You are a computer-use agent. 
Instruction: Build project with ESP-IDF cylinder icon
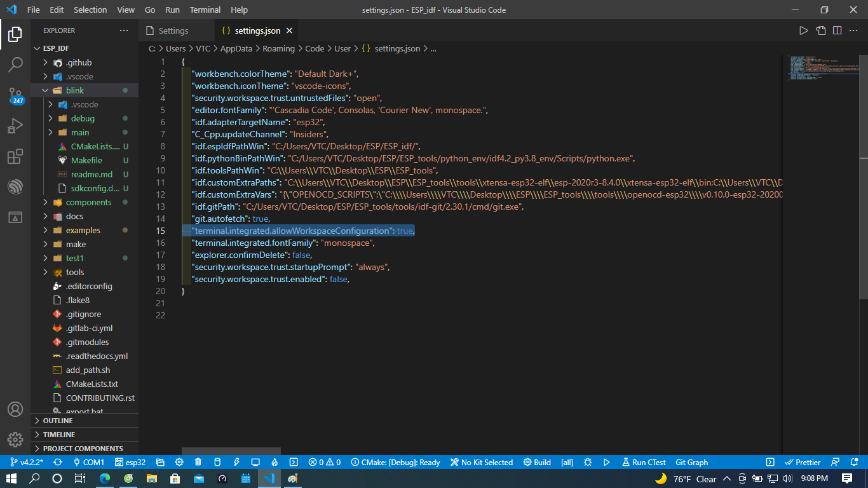tap(217, 462)
